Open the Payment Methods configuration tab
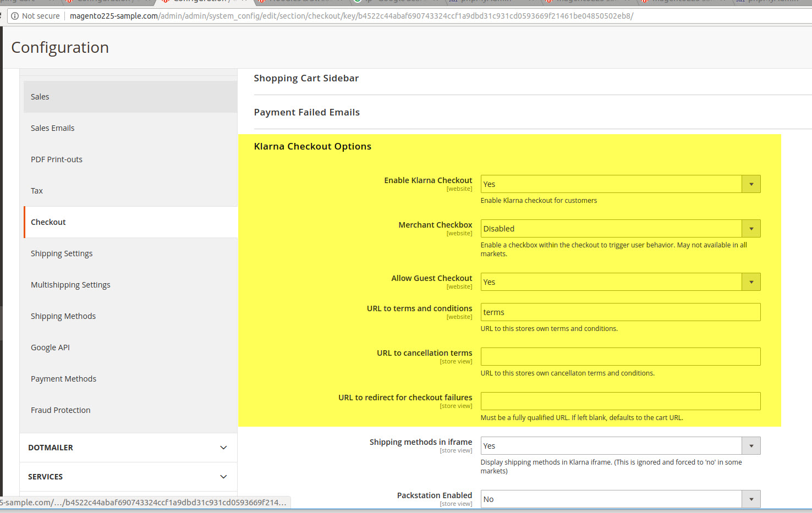Screen dimensions: 812x513 click(64, 379)
